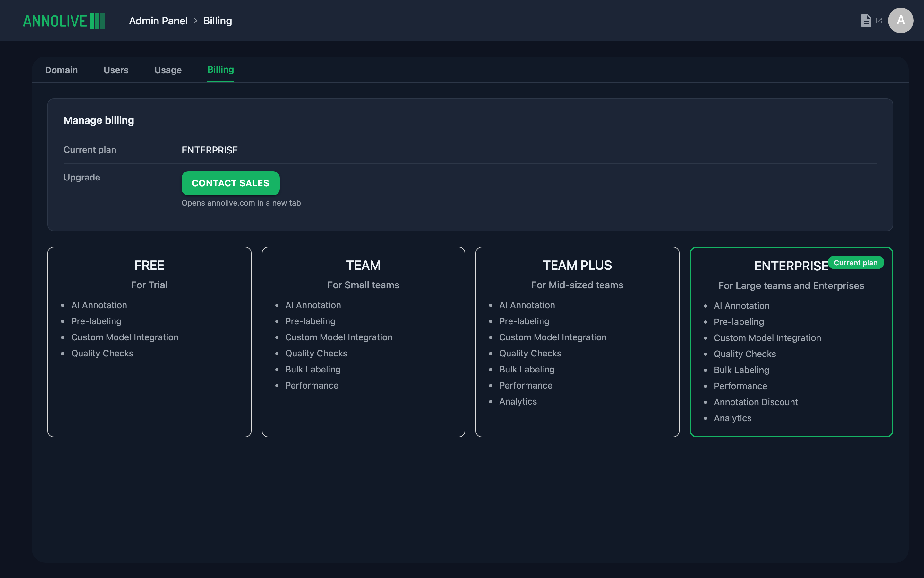The height and width of the screenshot is (578, 924).
Task: Click AI Annotation in the TEAM card
Action: tap(313, 305)
